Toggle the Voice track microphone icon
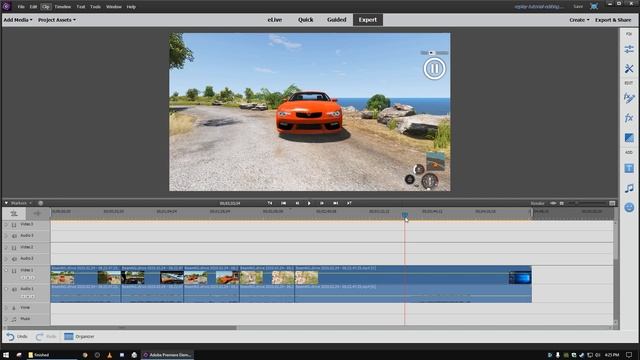The image size is (640, 360). [x=14, y=308]
